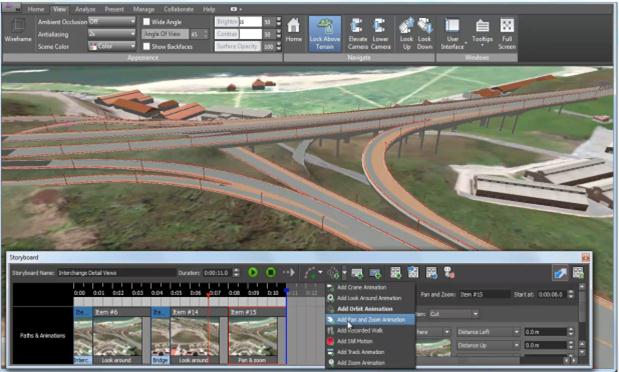Open the dropdown arrow beside the camera path icon

tap(320, 272)
